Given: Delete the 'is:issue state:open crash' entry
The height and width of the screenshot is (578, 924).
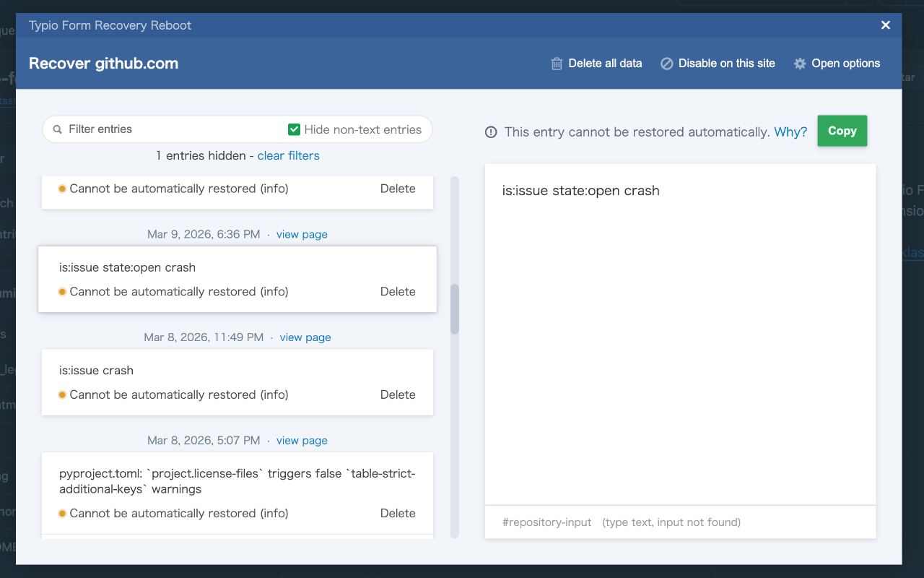Looking at the screenshot, I should (x=398, y=292).
